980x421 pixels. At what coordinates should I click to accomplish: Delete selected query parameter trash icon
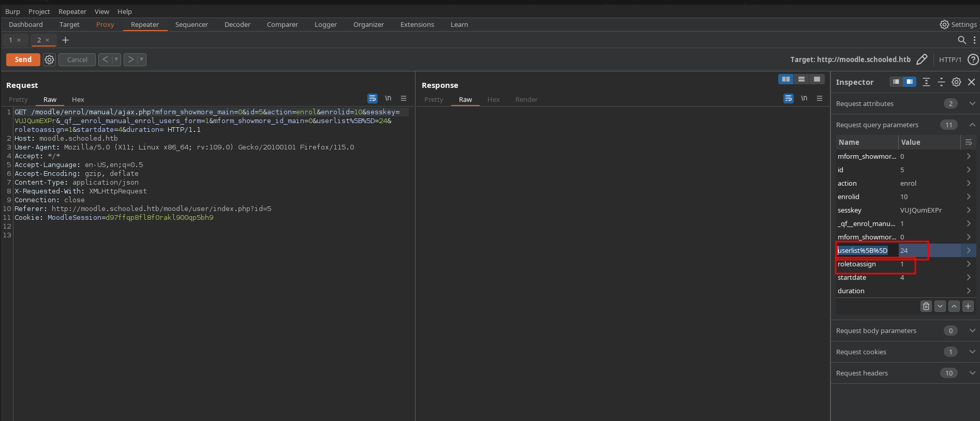tap(926, 306)
